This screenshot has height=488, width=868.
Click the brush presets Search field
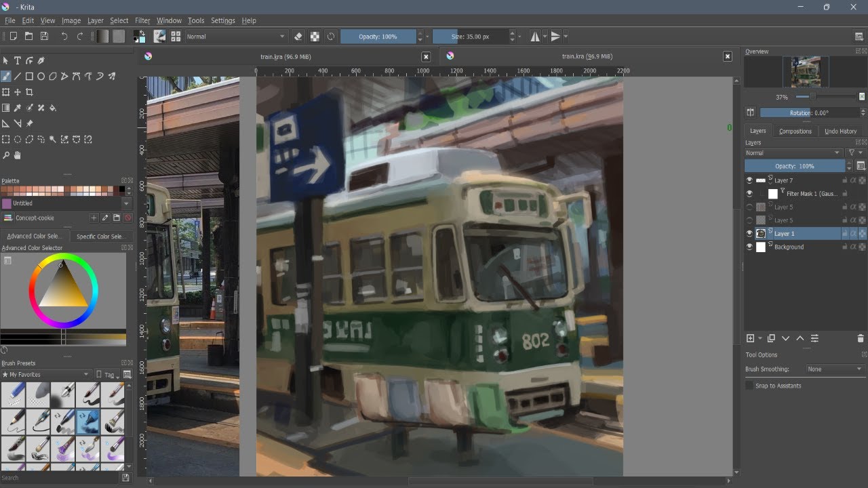coord(60,478)
